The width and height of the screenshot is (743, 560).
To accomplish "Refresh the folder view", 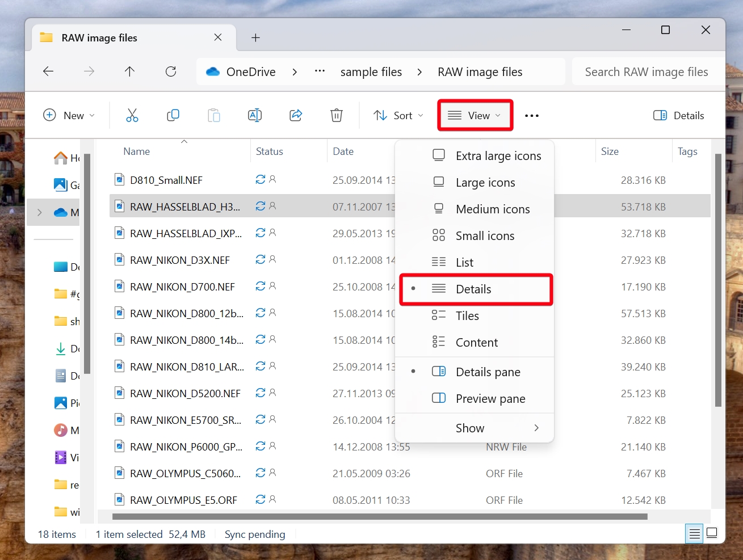I will pyautogui.click(x=171, y=71).
